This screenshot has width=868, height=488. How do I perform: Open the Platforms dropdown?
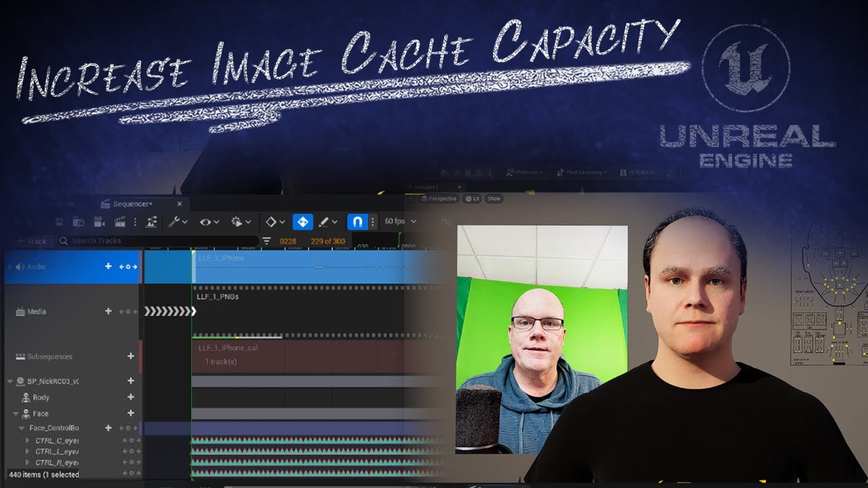(524, 172)
